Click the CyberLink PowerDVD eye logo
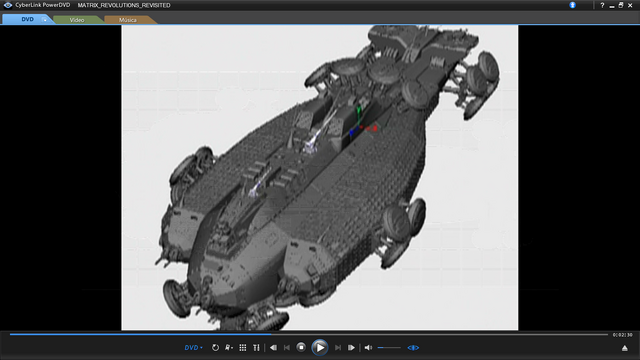 (8, 5)
